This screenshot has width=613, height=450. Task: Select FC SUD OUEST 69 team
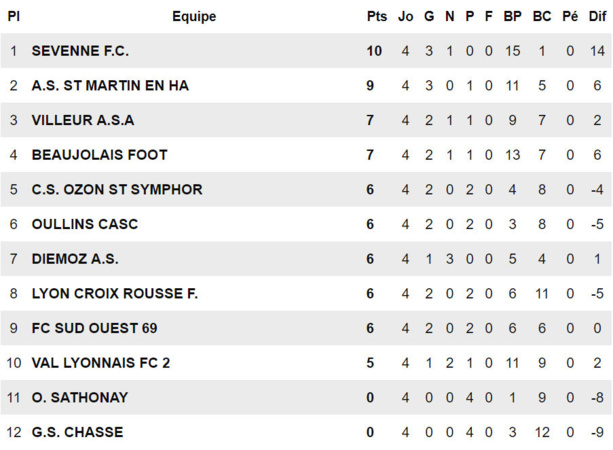94,328
